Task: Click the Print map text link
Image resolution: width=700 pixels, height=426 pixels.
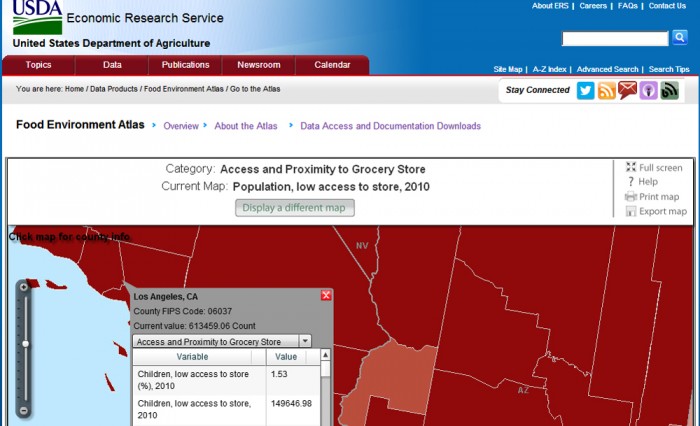Action: coord(659,197)
